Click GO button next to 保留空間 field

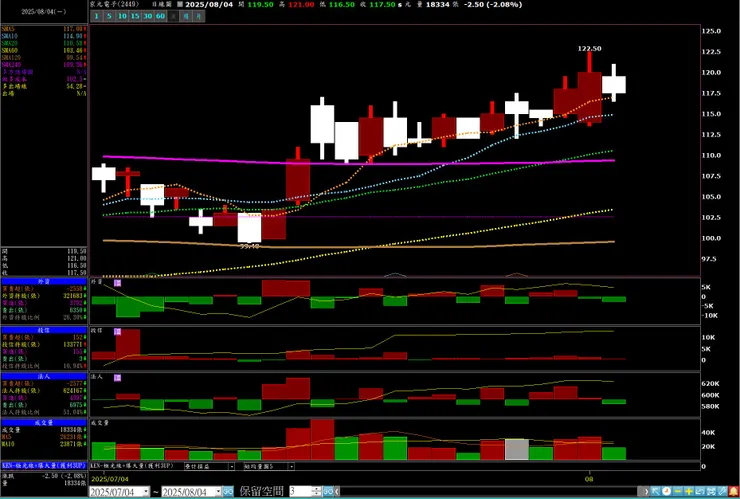328,491
